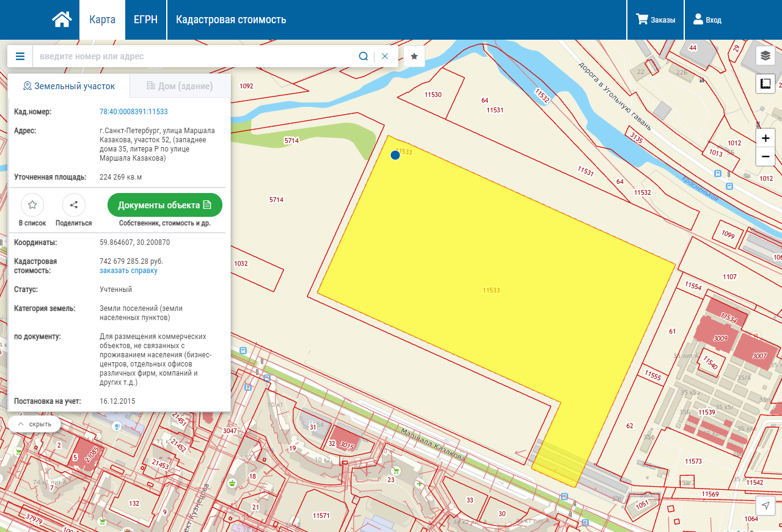Follow the заказать справку link
The image size is (782, 532).
tap(128, 271)
